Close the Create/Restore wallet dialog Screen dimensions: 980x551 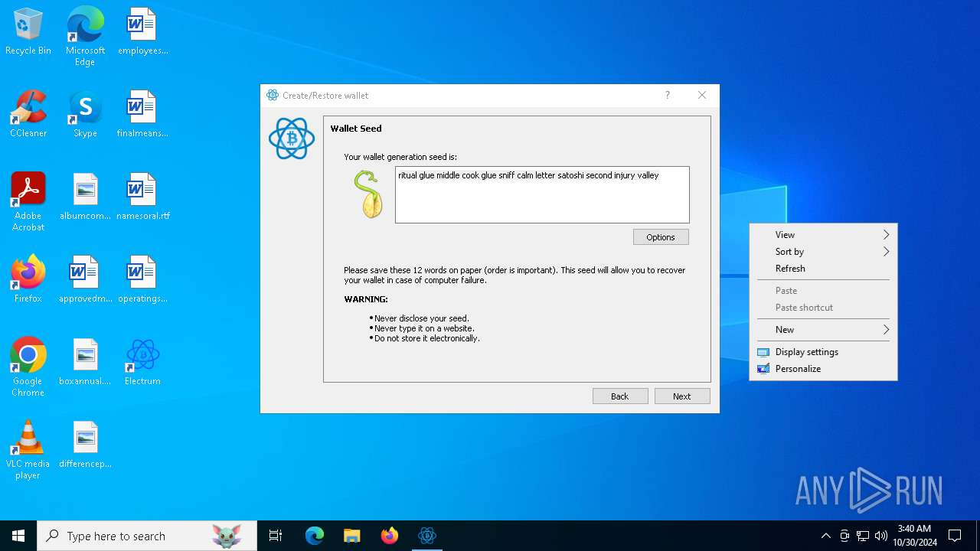point(702,96)
